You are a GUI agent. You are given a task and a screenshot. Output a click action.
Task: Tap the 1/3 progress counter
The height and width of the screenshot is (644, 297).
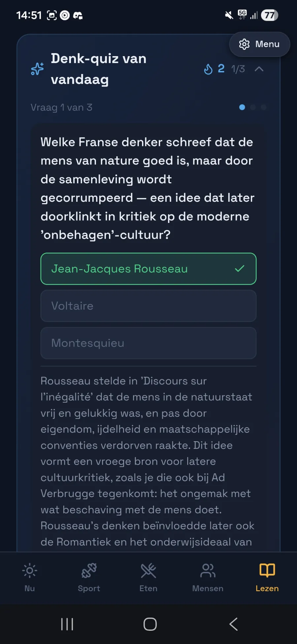pyautogui.click(x=238, y=69)
